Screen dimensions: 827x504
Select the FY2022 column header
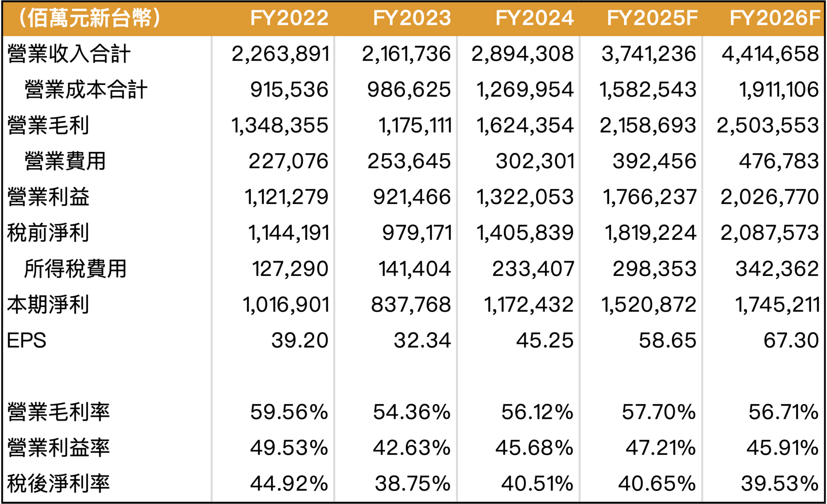(x=289, y=18)
